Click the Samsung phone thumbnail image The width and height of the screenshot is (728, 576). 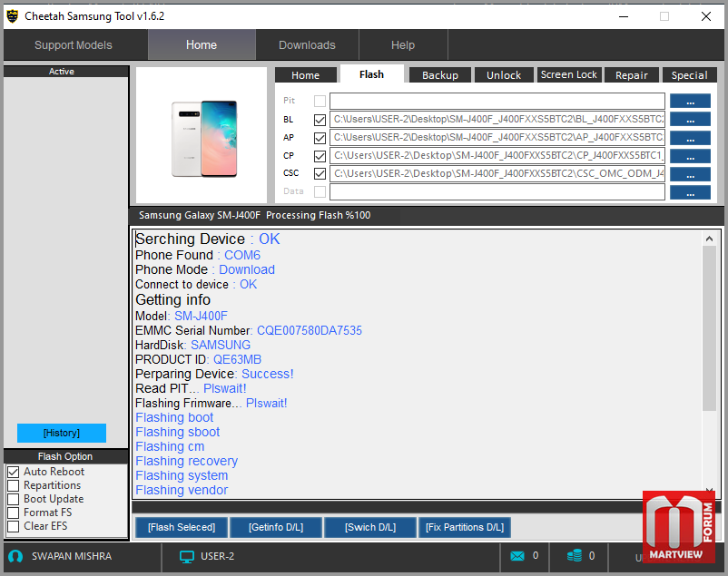coord(204,139)
